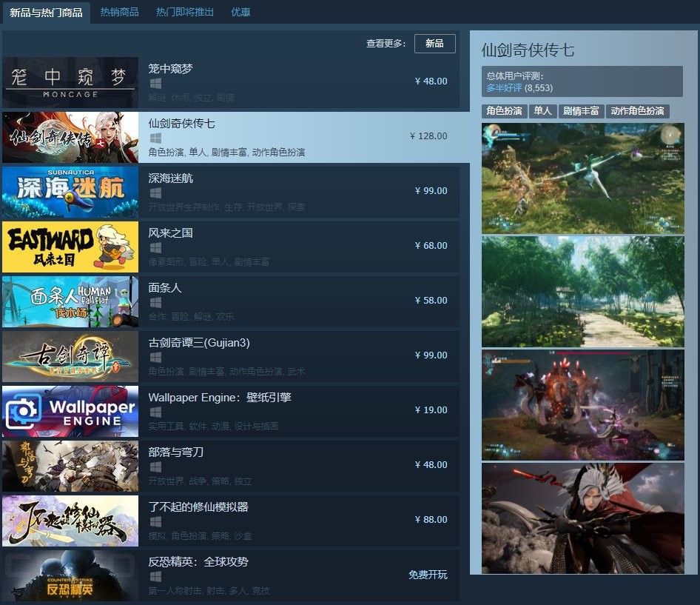Click Windows icon under 部落与弯刀

pos(155,467)
